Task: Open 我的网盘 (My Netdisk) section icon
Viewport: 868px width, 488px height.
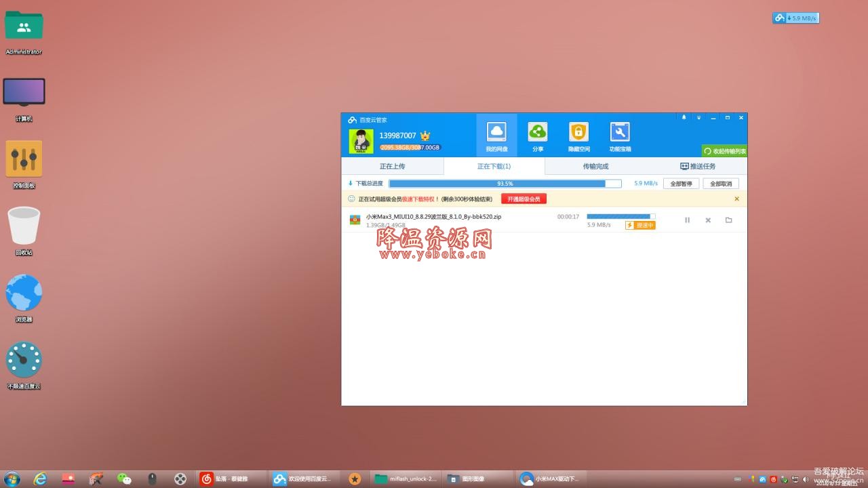Action: (496, 136)
